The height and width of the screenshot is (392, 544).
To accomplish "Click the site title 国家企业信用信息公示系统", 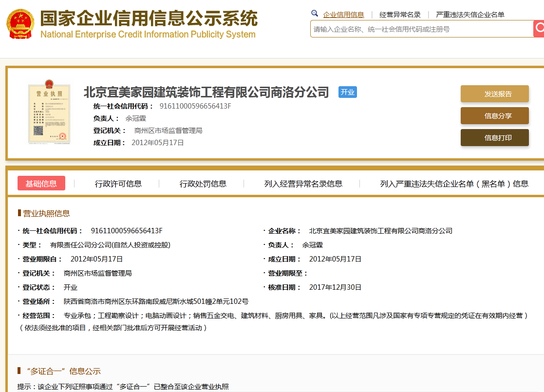I will click(x=149, y=18).
